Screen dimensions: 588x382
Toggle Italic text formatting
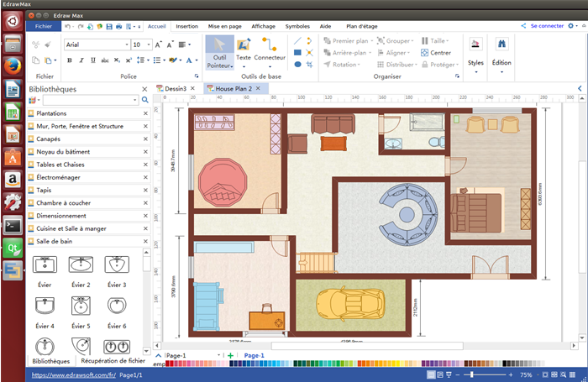click(x=81, y=60)
